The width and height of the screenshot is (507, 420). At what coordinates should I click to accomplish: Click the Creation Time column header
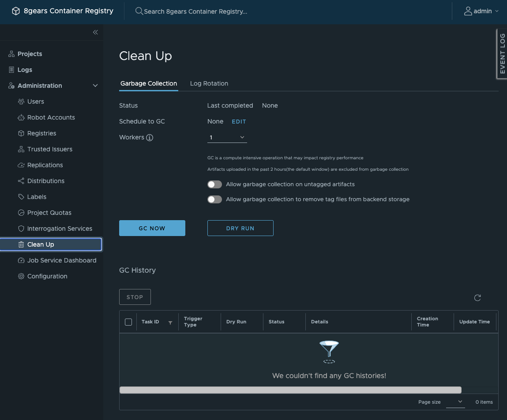pyautogui.click(x=428, y=322)
